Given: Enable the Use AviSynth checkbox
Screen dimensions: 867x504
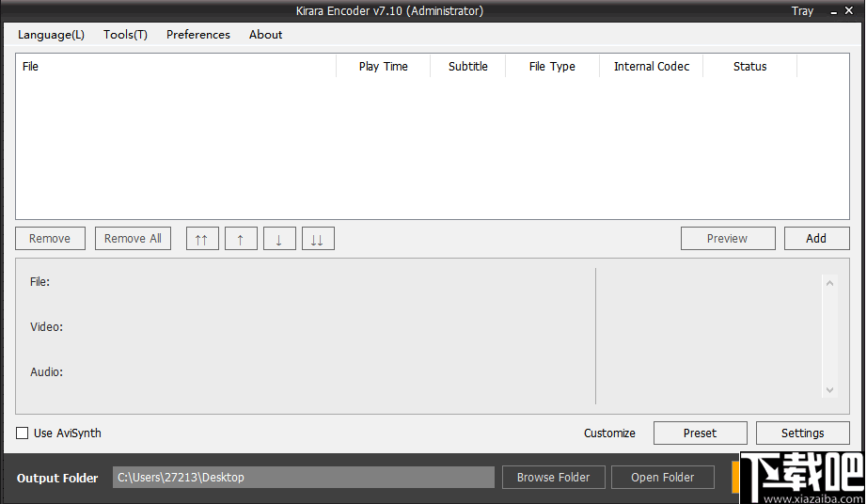Looking at the screenshot, I should click(23, 433).
